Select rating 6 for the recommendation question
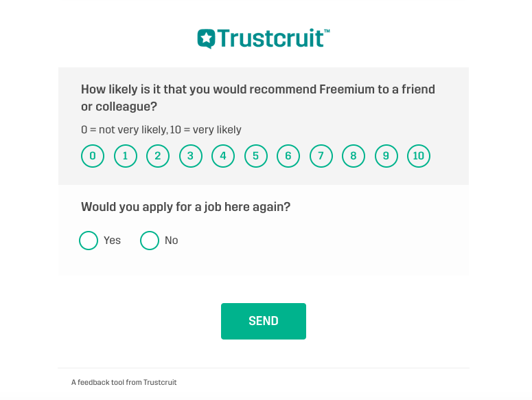The height and width of the screenshot is (400, 532). click(288, 156)
